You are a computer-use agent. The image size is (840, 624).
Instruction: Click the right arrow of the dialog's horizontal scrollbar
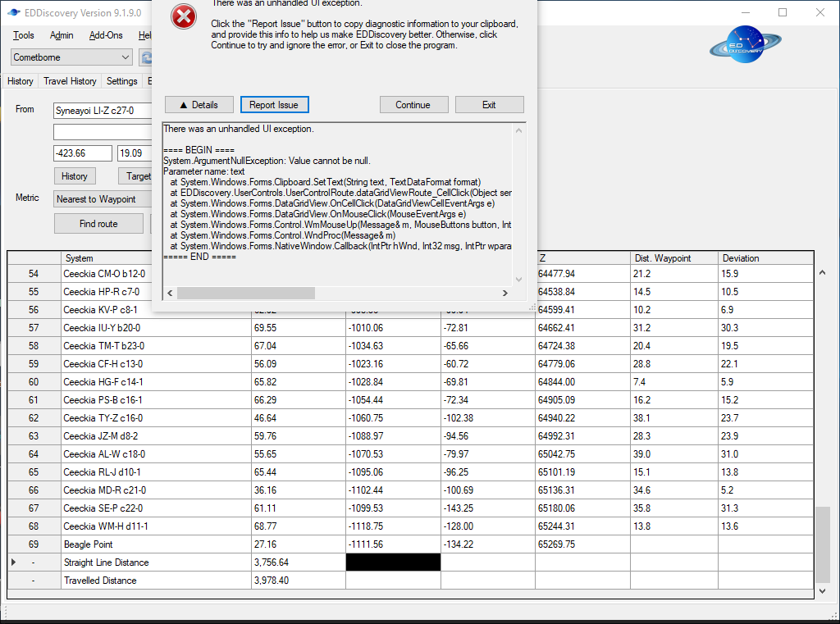pyautogui.click(x=507, y=293)
